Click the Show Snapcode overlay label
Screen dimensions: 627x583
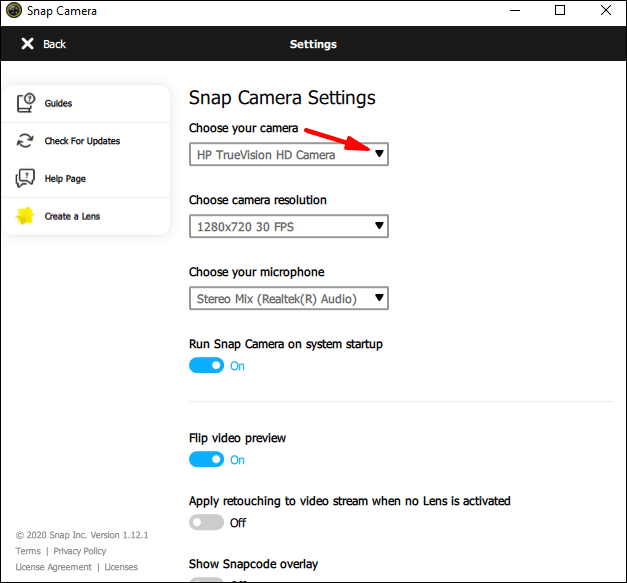(x=253, y=564)
